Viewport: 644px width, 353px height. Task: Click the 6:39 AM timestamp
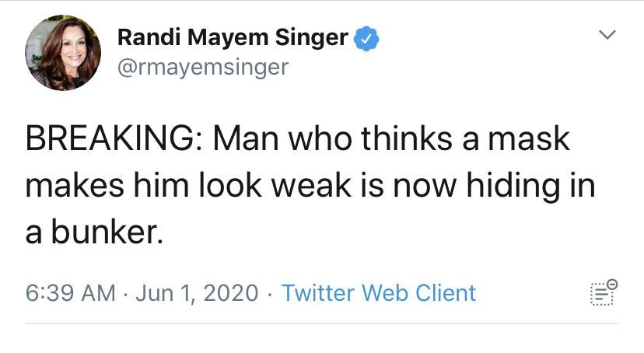click(70, 293)
